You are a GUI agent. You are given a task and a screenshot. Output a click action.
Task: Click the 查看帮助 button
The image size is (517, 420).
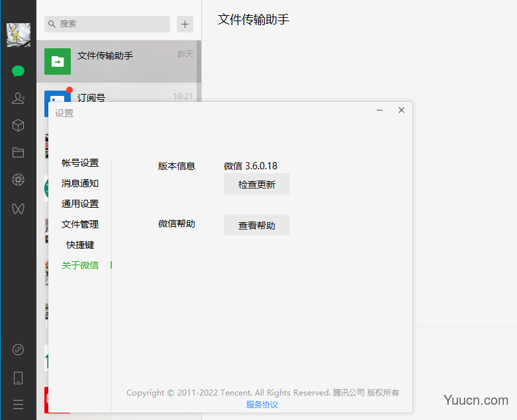click(x=257, y=225)
